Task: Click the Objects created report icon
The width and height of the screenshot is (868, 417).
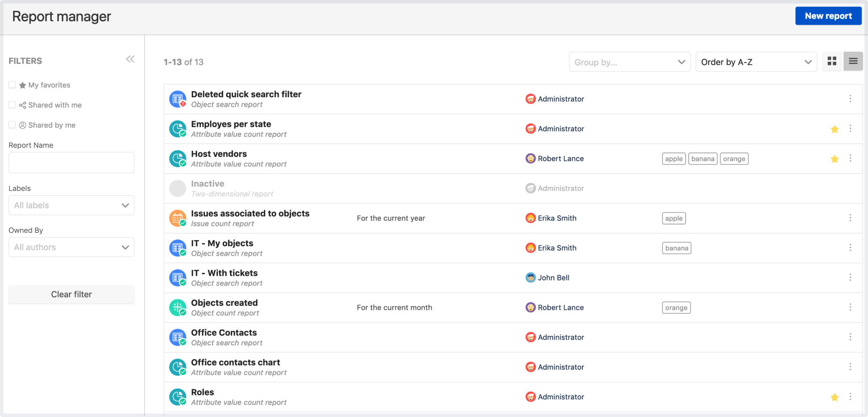Action: [177, 308]
